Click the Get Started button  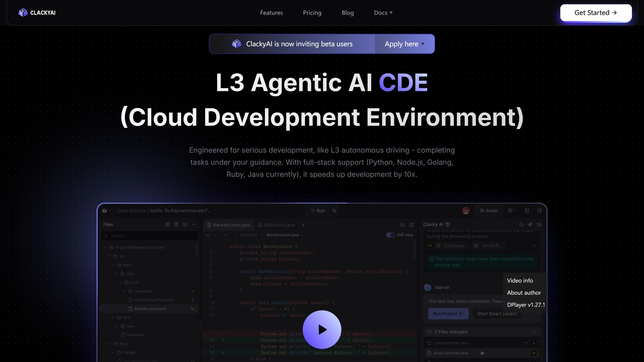pos(596,13)
